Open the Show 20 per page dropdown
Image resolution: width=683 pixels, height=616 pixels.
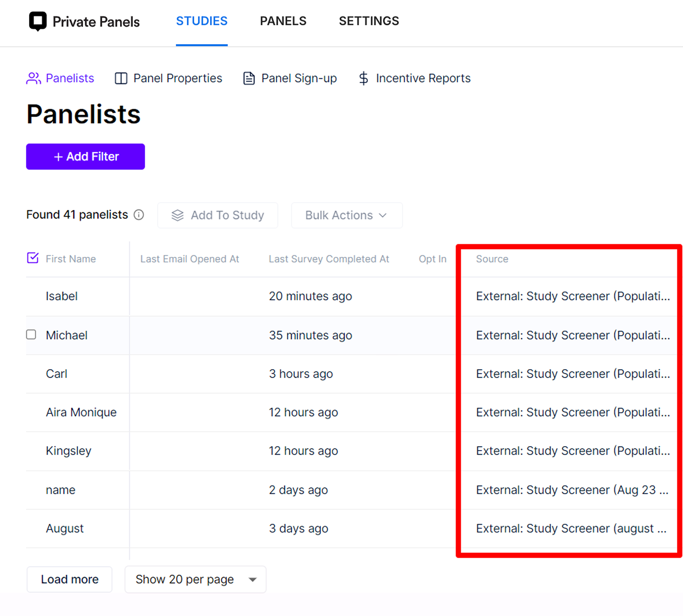[195, 579]
